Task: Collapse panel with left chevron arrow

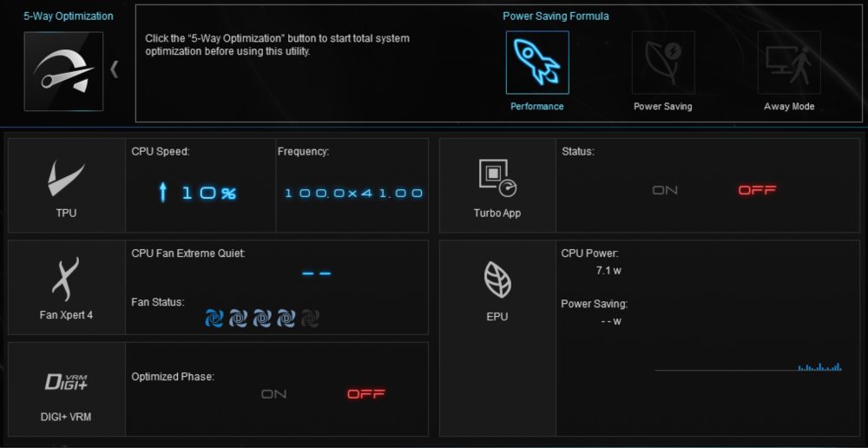Action: click(115, 69)
